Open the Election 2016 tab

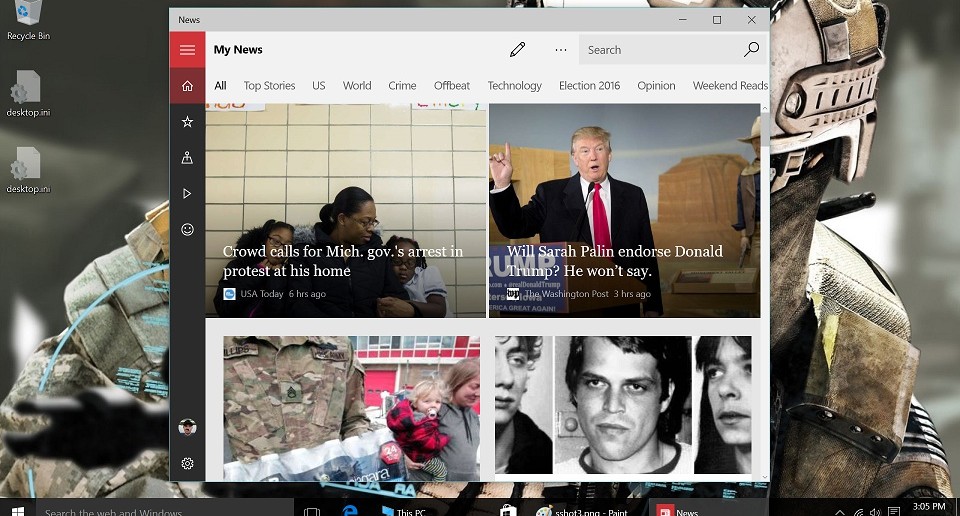[x=590, y=86]
